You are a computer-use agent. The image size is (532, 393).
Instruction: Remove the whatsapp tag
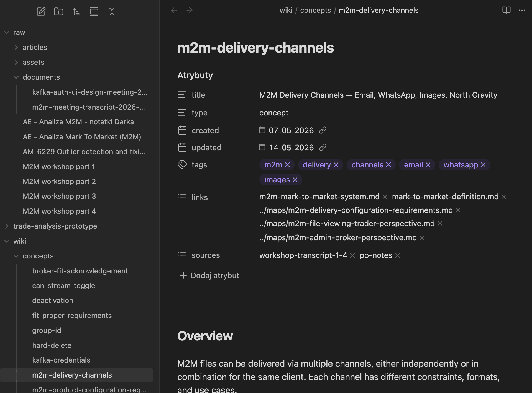(483, 165)
